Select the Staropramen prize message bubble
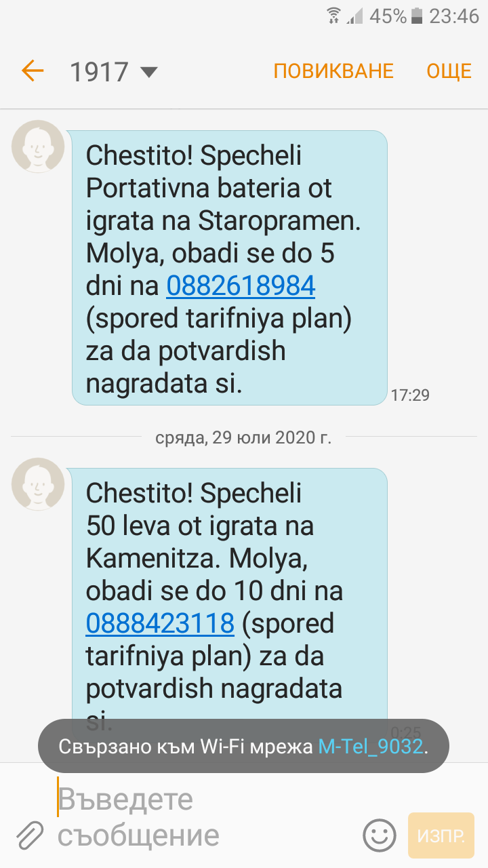This screenshot has height=868, width=488. [x=230, y=268]
